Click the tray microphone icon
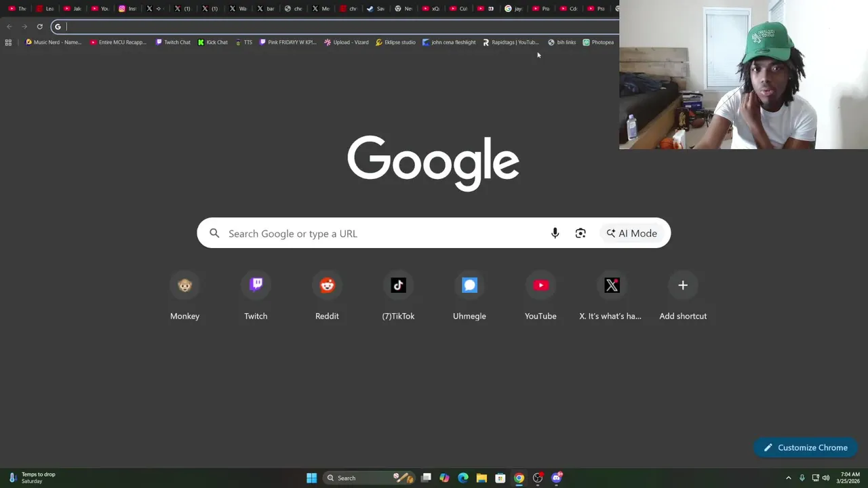The width and height of the screenshot is (868, 488). tap(802, 478)
